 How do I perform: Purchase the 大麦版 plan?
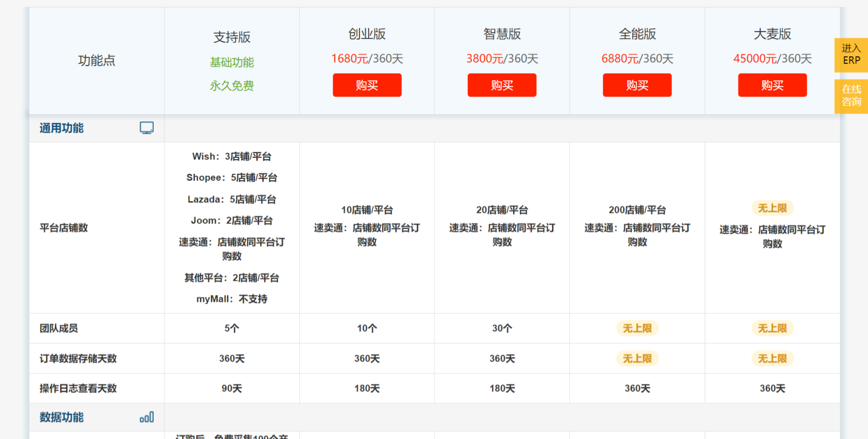tap(772, 86)
